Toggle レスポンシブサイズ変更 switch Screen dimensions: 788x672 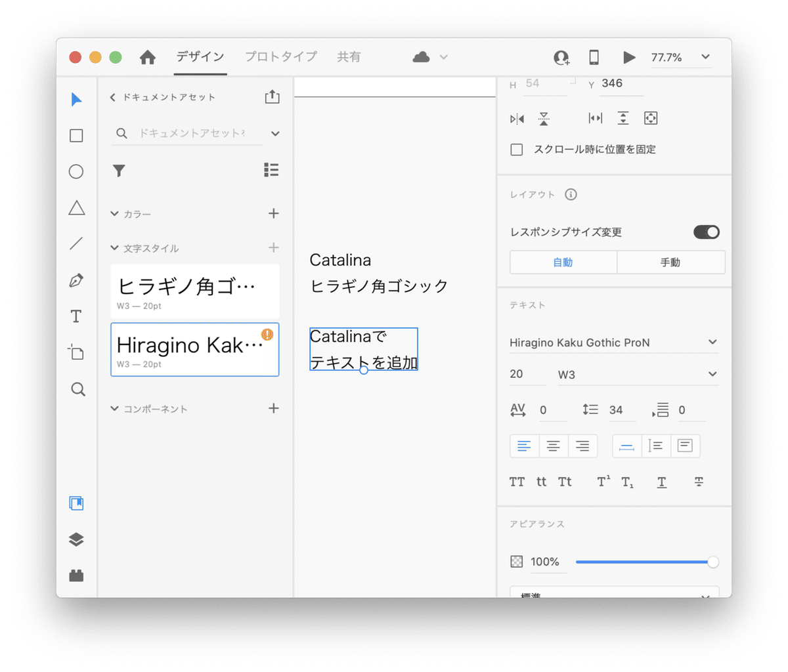[x=707, y=232]
